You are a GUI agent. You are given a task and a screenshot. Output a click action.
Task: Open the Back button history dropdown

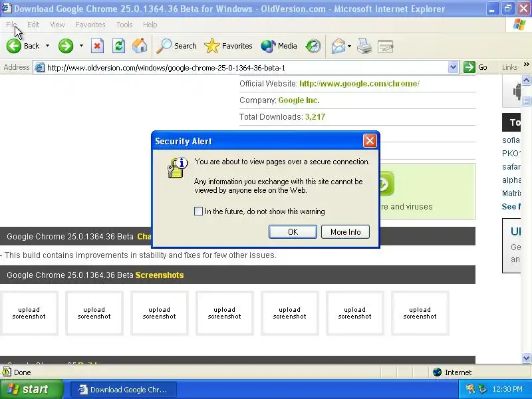[x=47, y=45]
